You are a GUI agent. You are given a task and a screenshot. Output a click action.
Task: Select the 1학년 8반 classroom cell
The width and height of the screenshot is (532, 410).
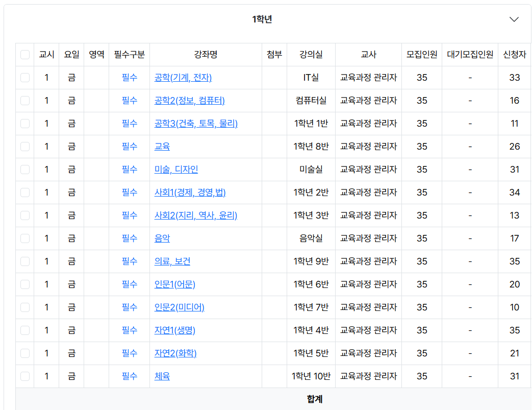pos(311,147)
